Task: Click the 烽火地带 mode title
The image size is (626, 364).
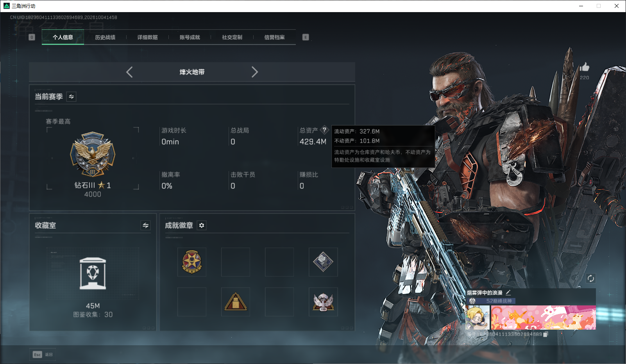Action: click(x=192, y=72)
